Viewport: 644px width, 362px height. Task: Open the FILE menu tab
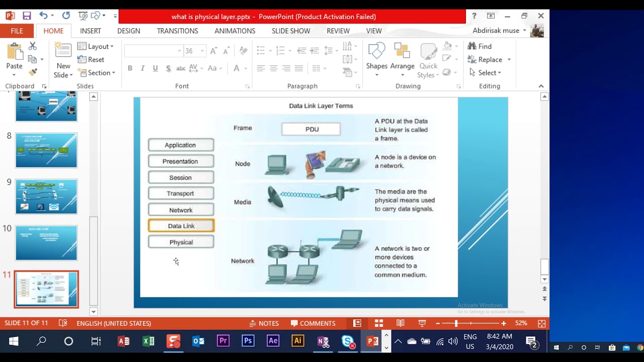click(17, 31)
